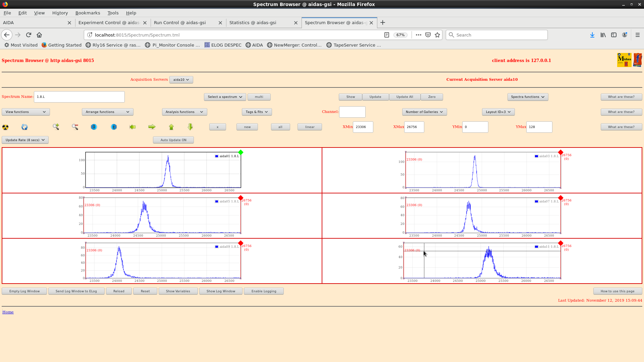Toggle the linear scale button
644x362 pixels.
pyautogui.click(x=309, y=127)
